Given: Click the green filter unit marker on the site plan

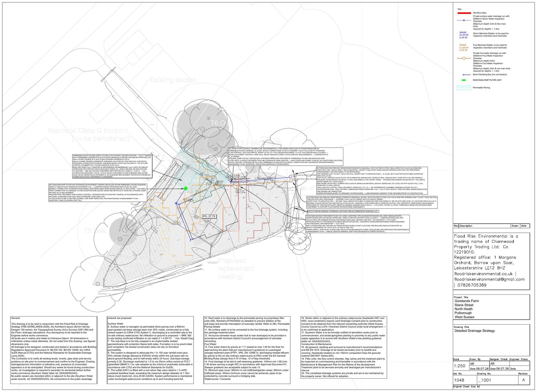Looking at the screenshot, I should point(186,188).
